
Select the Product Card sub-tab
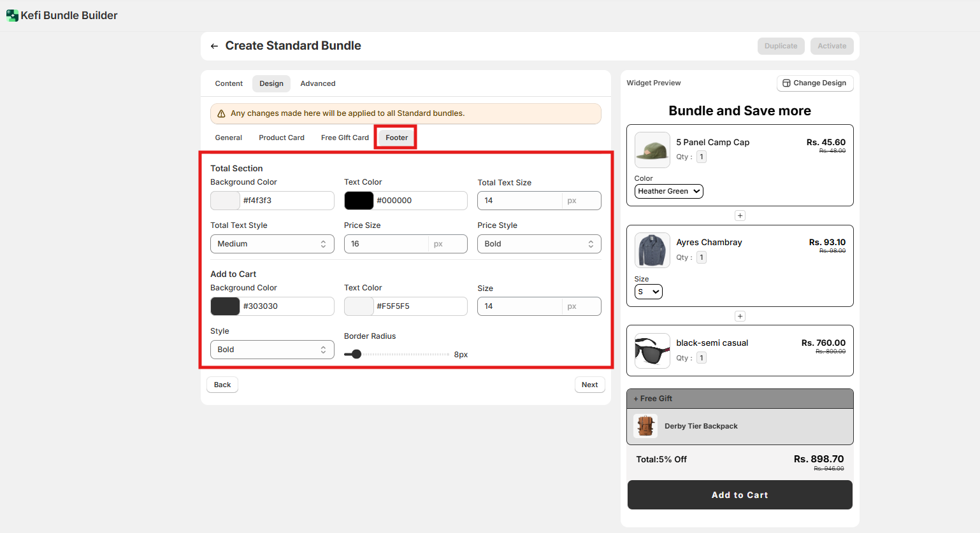[282, 138]
